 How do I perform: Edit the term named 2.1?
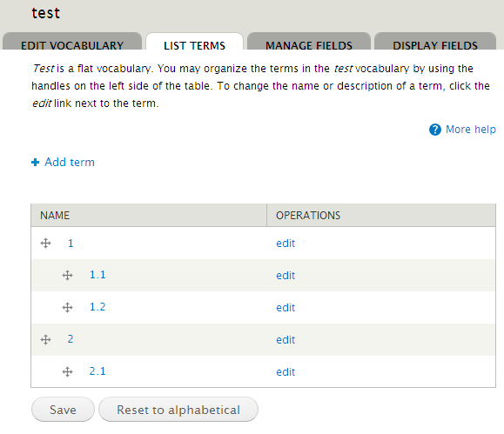point(286,371)
